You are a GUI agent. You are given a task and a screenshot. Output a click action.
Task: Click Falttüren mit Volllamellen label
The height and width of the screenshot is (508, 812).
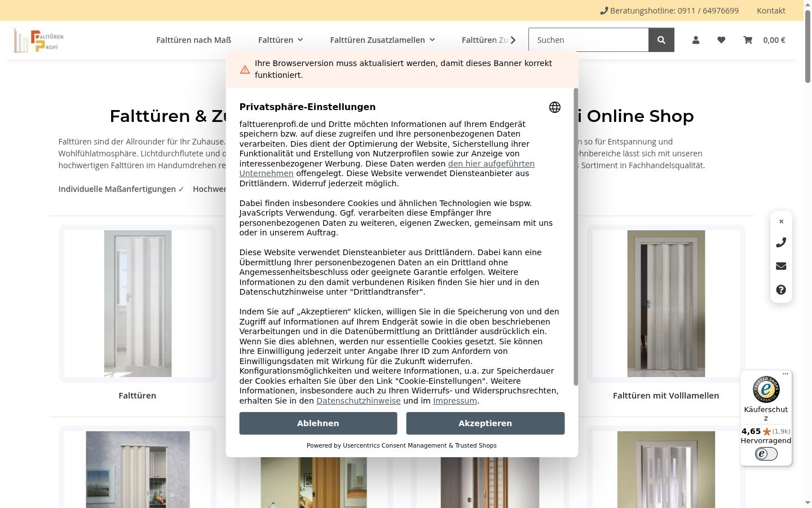tap(666, 396)
